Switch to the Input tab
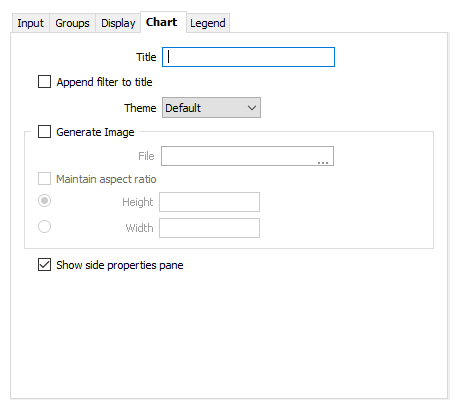 [30, 23]
